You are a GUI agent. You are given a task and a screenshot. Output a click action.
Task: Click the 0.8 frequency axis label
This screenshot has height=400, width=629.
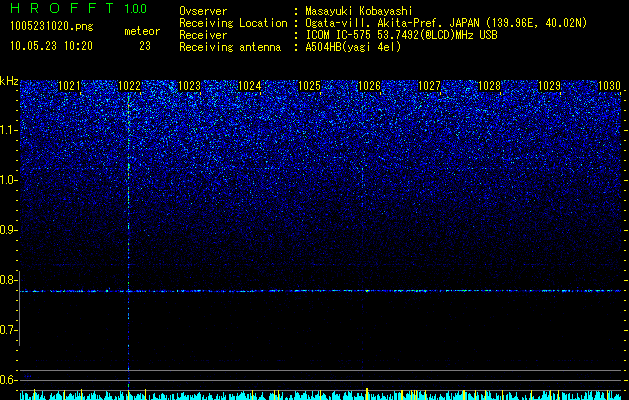click(x=8, y=280)
